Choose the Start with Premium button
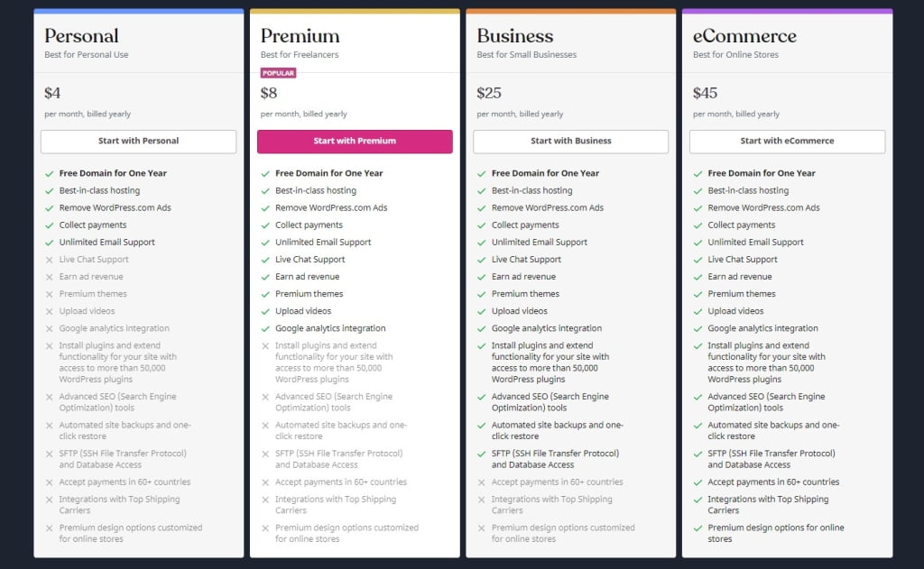The height and width of the screenshot is (569, 924). pos(355,142)
